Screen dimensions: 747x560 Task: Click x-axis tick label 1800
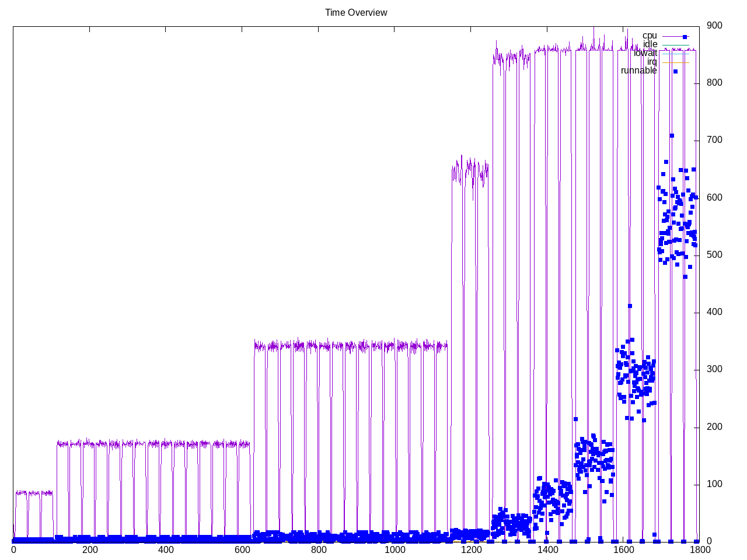coord(700,549)
